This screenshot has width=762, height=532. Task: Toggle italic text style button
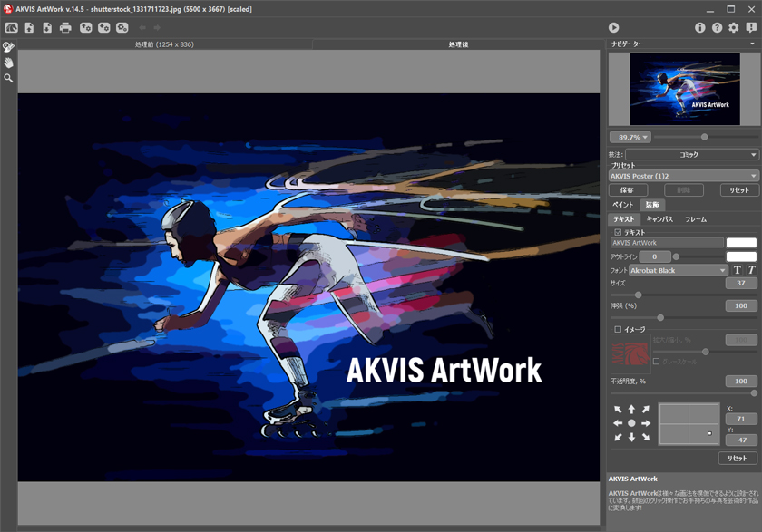click(x=752, y=270)
